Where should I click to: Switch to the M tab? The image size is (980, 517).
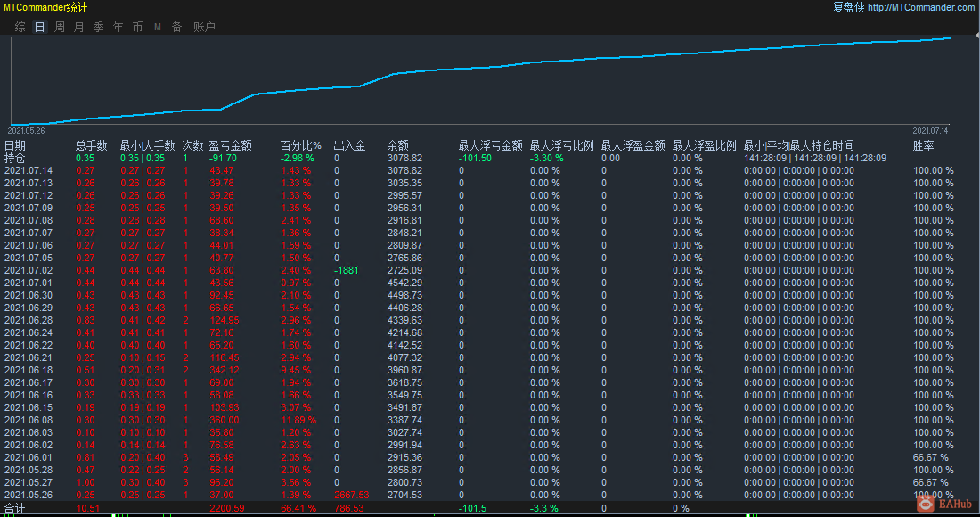pyautogui.click(x=158, y=27)
